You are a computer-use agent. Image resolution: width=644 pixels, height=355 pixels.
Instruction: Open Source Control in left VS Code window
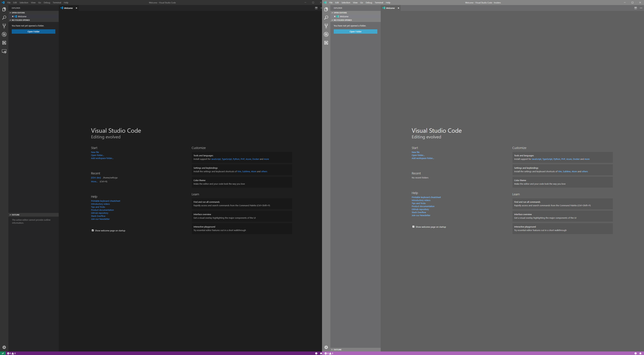(4, 26)
